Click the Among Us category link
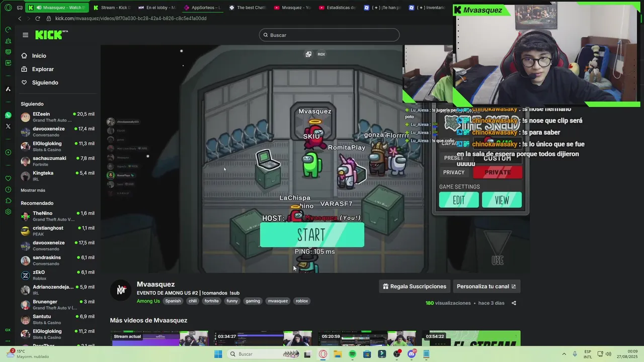644x362 pixels. [148, 301]
